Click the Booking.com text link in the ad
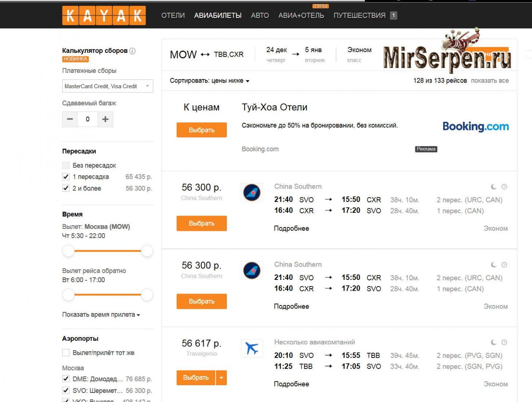 [x=260, y=149]
